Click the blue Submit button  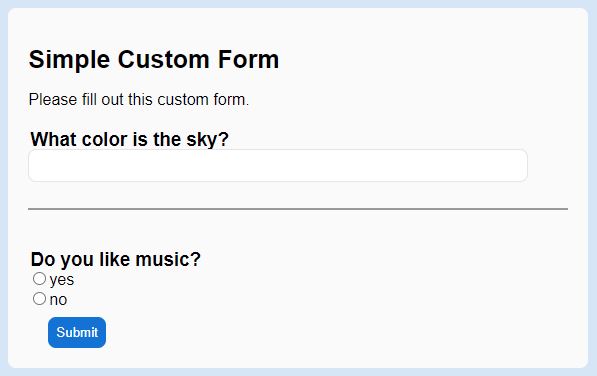coord(77,332)
